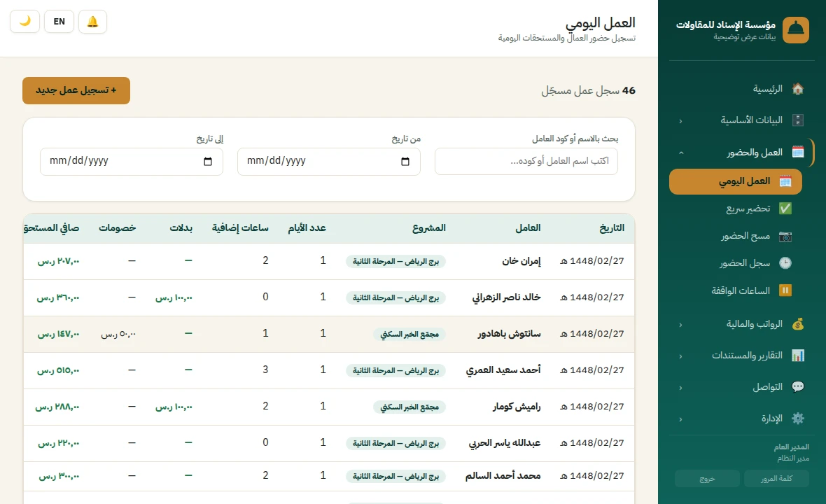Screen dimensions: 826x504
Task: Open the إلى تاريخ calendar picker icon
Action: pyautogui.click(x=208, y=161)
